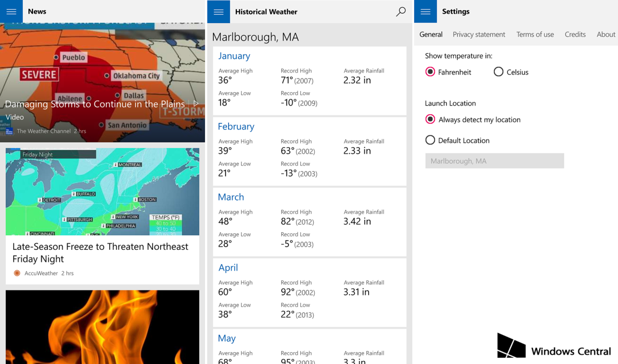Open hamburger menu in Settings panel
The width and height of the screenshot is (618, 364).
pos(425,11)
